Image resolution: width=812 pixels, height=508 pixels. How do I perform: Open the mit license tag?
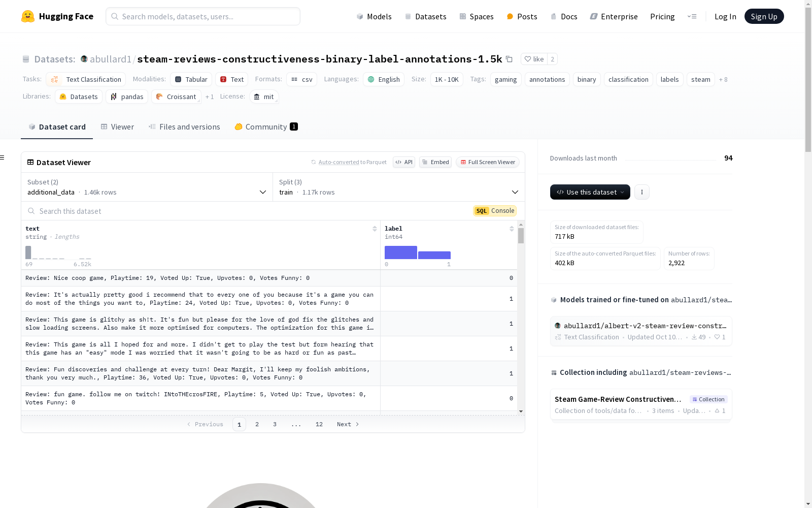tap(264, 97)
